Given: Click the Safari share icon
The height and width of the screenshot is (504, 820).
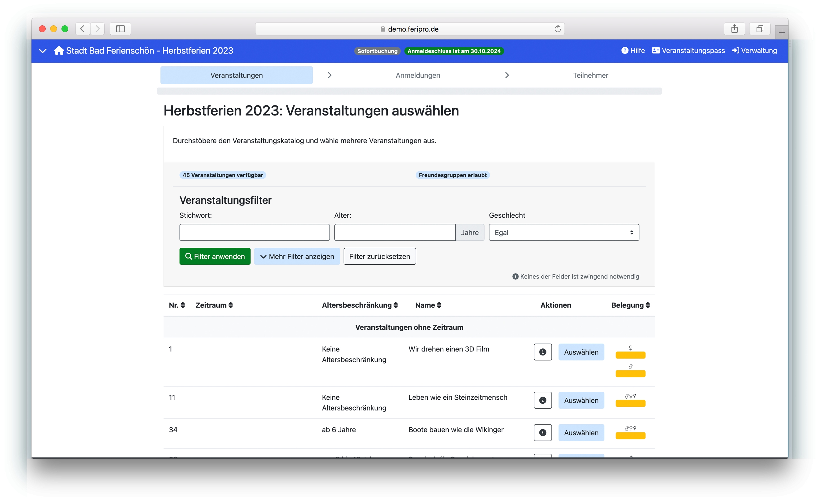Looking at the screenshot, I should point(734,29).
